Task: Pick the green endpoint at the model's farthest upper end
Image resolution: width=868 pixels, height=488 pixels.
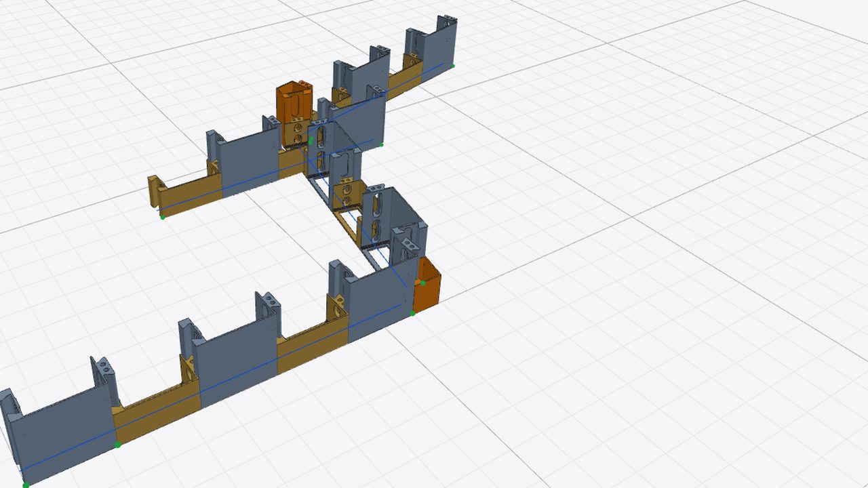Action: (452, 66)
